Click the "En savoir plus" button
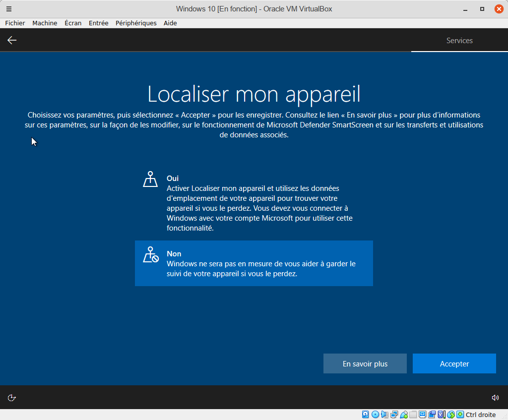This screenshot has height=420, width=508. coord(365,363)
